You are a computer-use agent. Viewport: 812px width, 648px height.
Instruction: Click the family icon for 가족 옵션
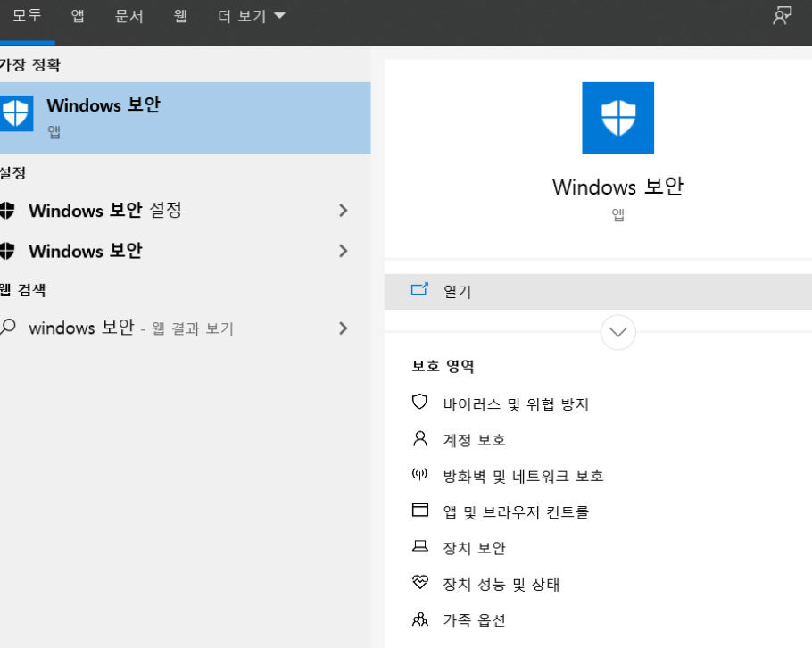coord(420,619)
